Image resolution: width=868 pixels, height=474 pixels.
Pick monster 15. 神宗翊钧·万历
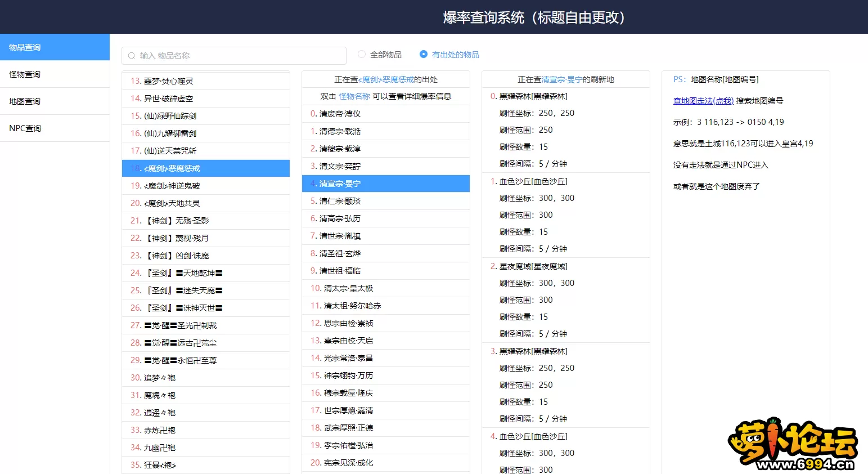(x=386, y=375)
